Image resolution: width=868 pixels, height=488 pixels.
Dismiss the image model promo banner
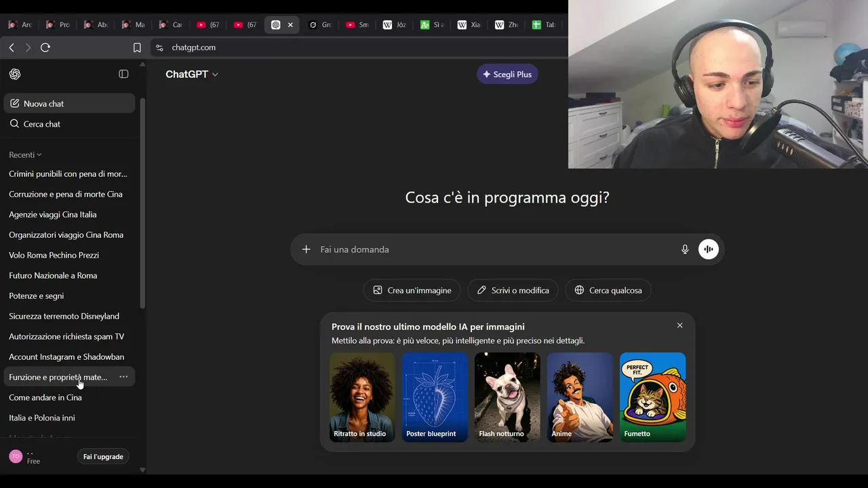(x=679, y=325)
